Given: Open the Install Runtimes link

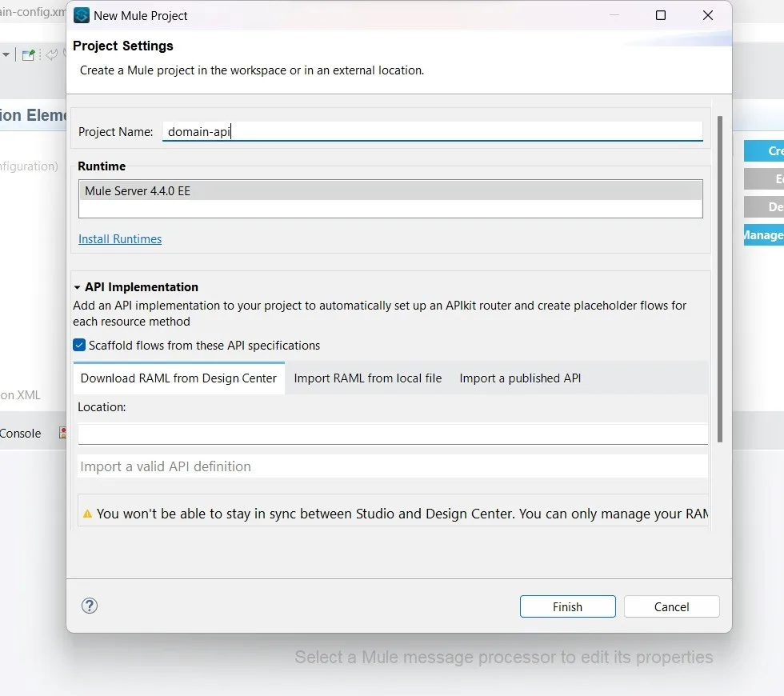Looking at the screenshot, I should pos(120,239).
